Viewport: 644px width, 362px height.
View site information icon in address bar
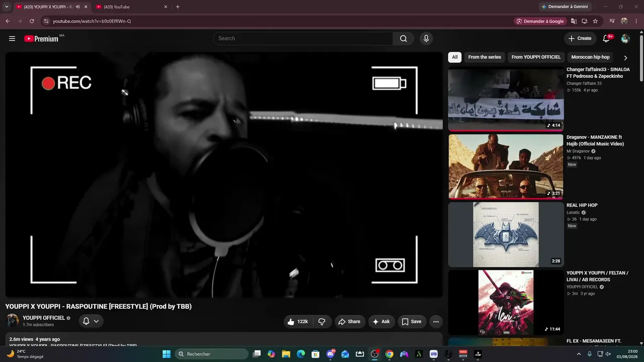coord(46,21)
